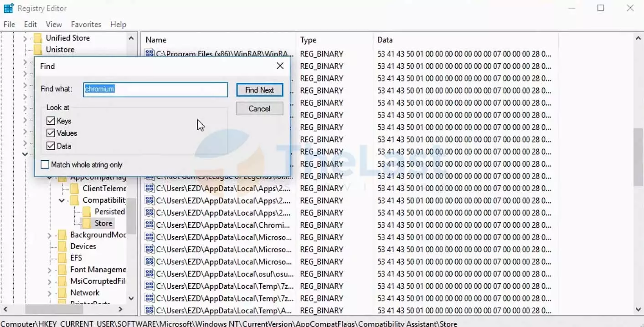Click the BackgroundMod folder icon

click(62, 235)
